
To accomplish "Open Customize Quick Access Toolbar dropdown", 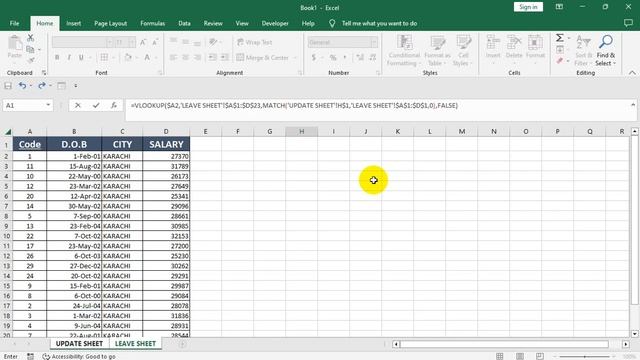I will click(x=76, y=86).
